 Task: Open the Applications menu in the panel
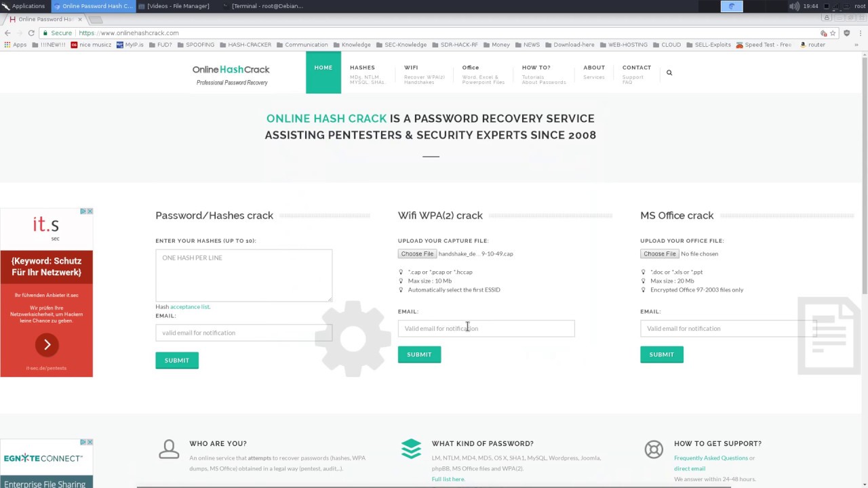pyautogui.click(x=24, y=6)
